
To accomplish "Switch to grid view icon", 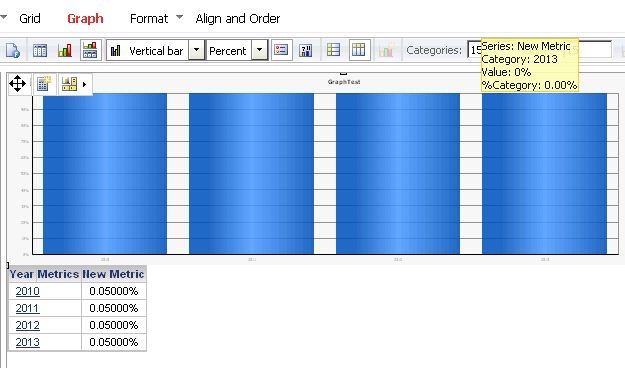I will coord(40,51).
